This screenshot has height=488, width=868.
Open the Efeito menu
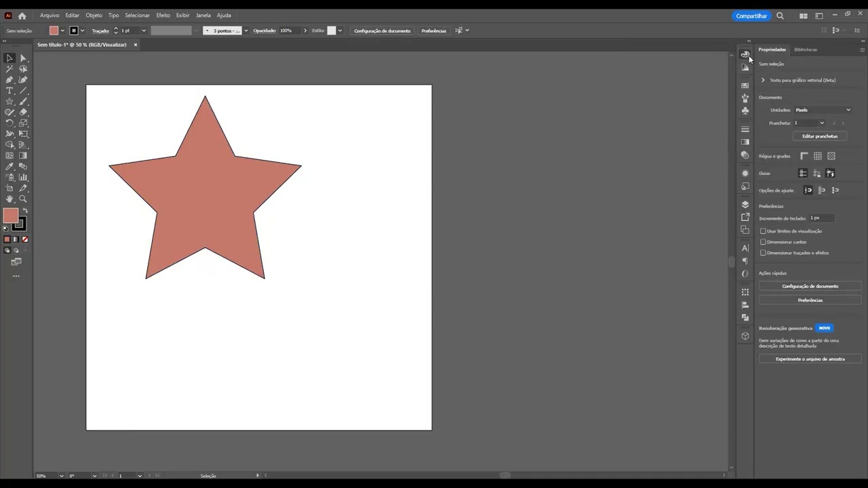pyautogui.click(x=163, y=16)
